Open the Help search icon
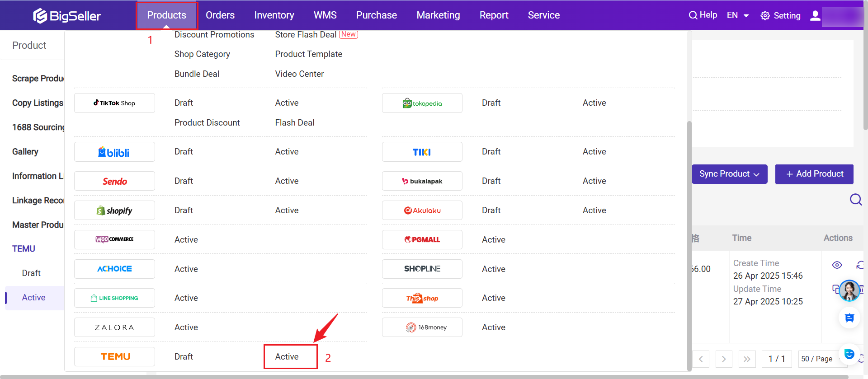Screen dimensions: 868x379 [693, 15]
